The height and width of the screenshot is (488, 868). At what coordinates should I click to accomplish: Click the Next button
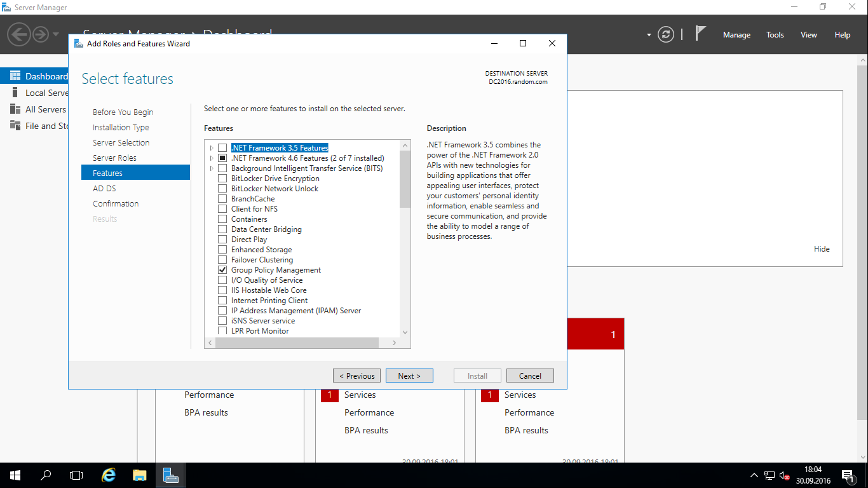[409, 376]
